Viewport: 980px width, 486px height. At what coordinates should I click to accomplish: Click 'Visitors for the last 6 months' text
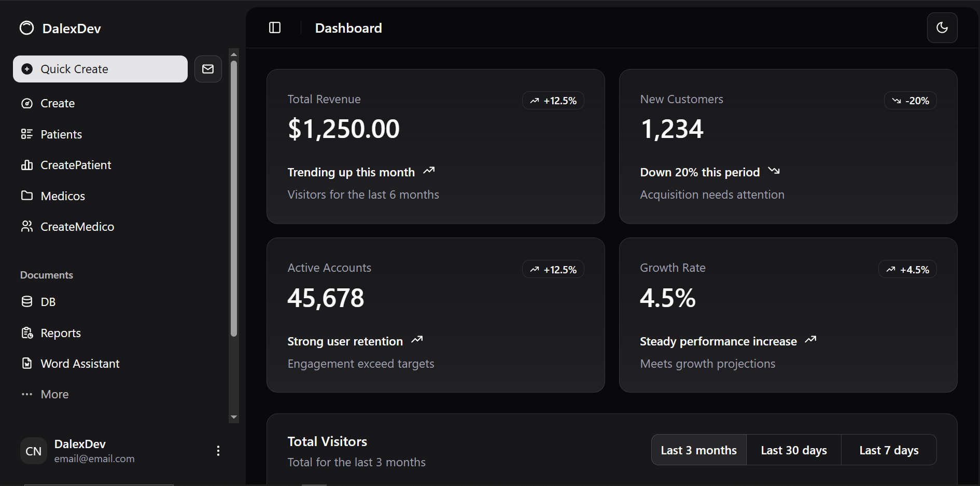click(x=363, y=195)
